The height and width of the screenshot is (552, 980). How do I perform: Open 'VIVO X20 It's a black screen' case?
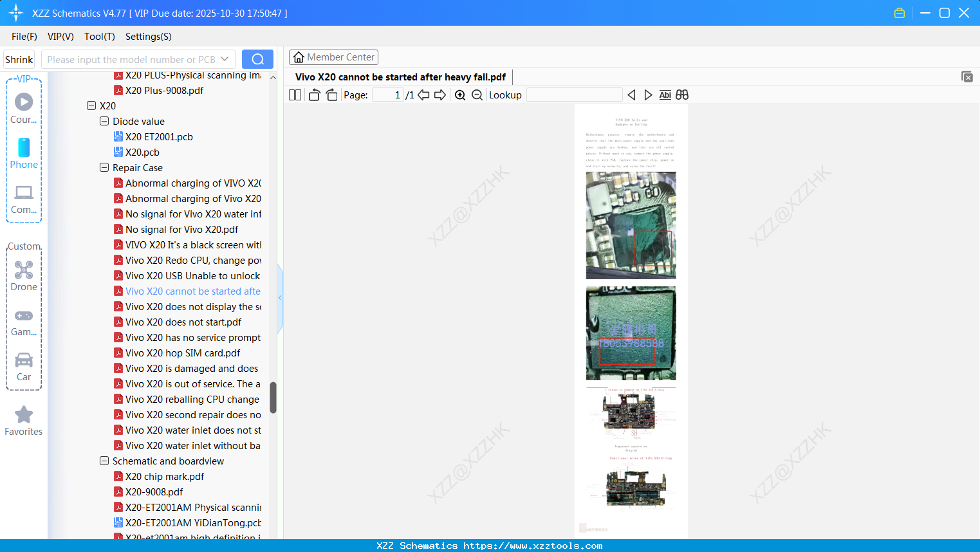coord(193,244)
